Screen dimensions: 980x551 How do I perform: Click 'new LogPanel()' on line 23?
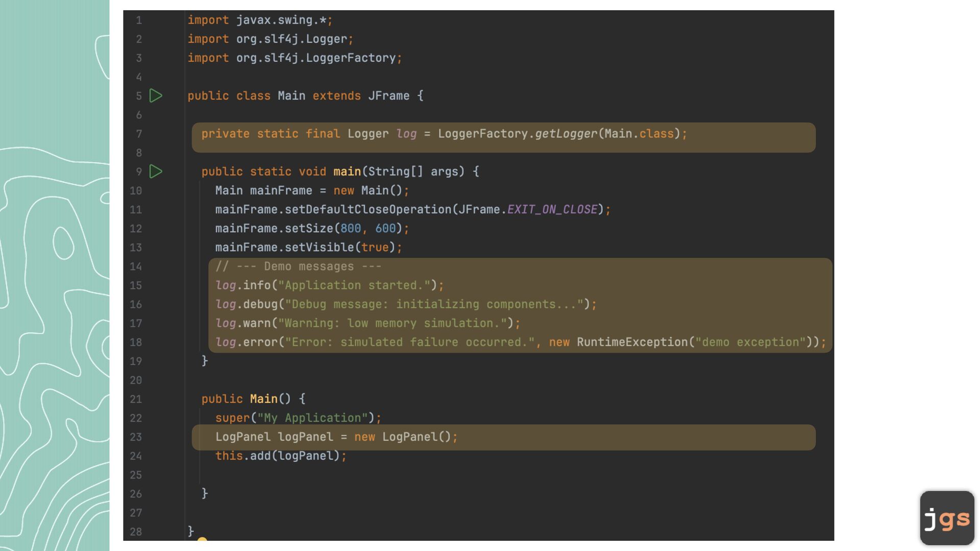(x=403, y=437)
